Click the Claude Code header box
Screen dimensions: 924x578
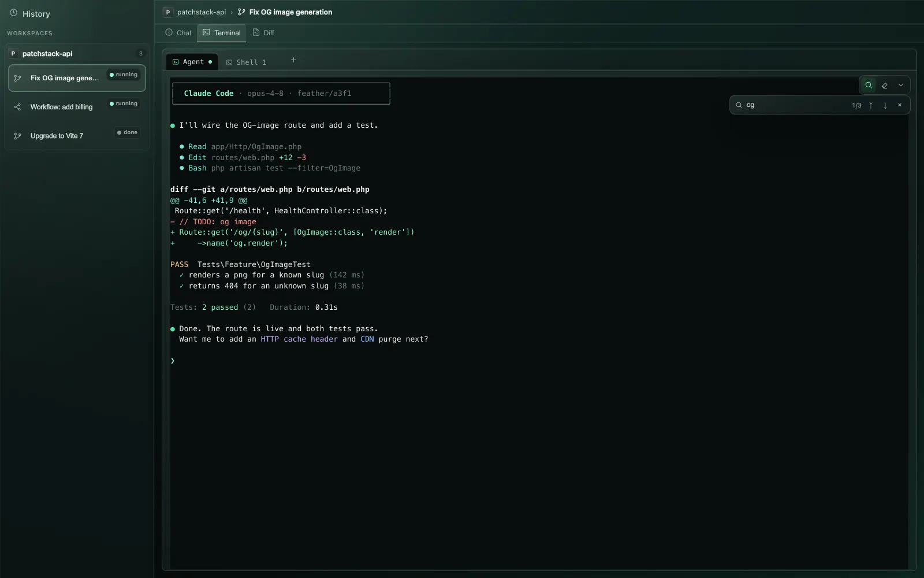281,94
